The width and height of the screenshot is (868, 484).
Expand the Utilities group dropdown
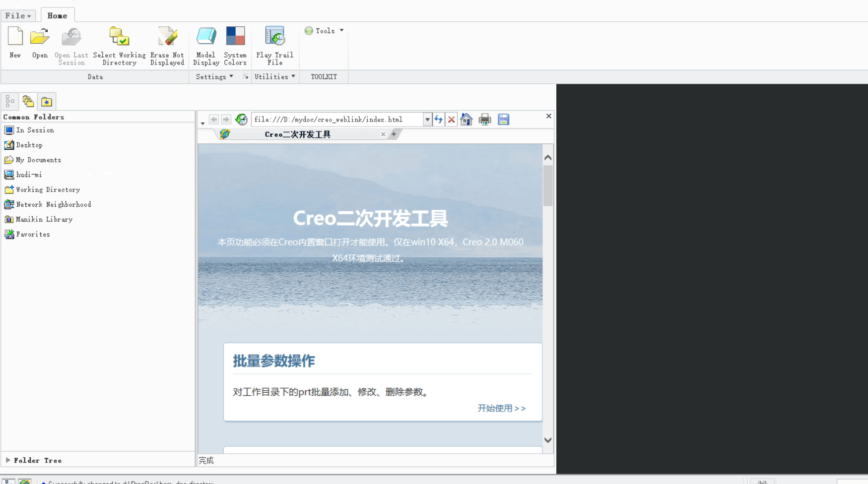point(274,77)
